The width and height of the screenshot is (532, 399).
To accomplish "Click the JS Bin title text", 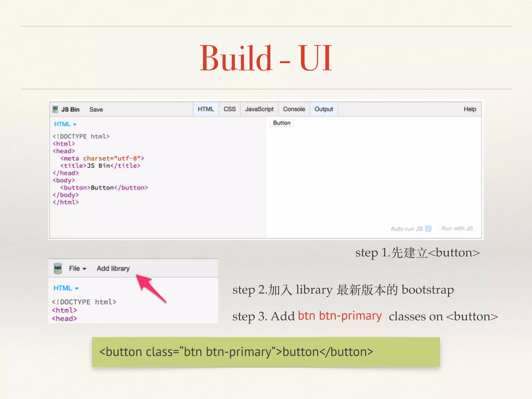I will click(70, 109).
